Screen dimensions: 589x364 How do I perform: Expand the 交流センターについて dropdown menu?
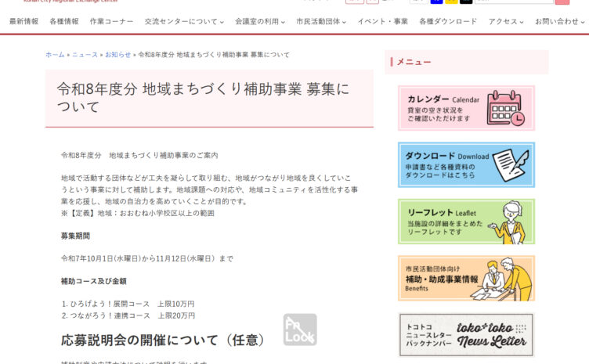click(x=184, y=22)
